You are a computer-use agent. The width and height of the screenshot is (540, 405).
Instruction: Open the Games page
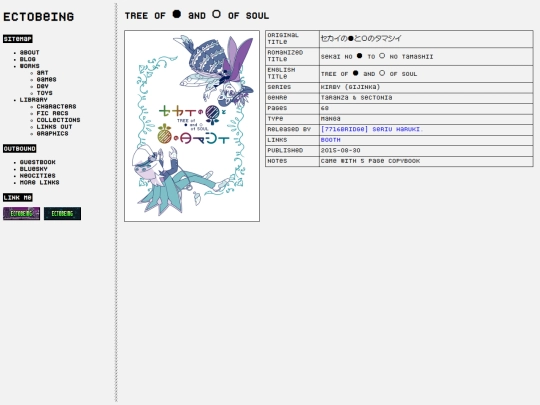tap(46, 79)
